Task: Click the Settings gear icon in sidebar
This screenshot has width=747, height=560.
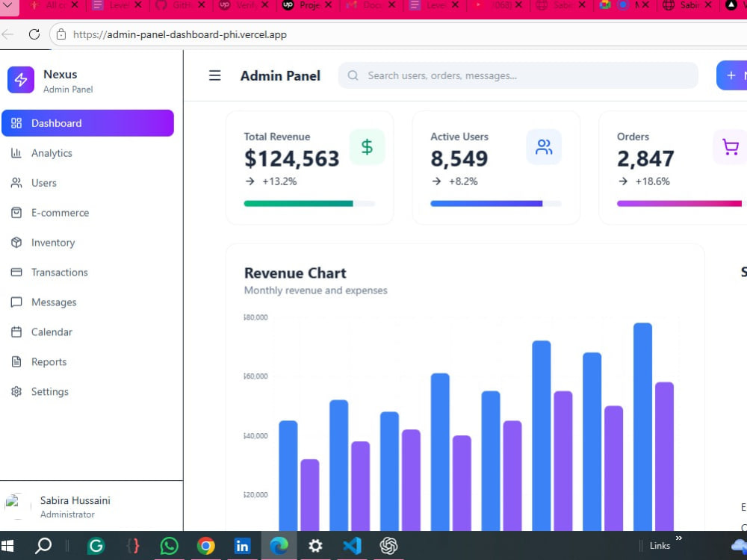Action: click(16, 391)
